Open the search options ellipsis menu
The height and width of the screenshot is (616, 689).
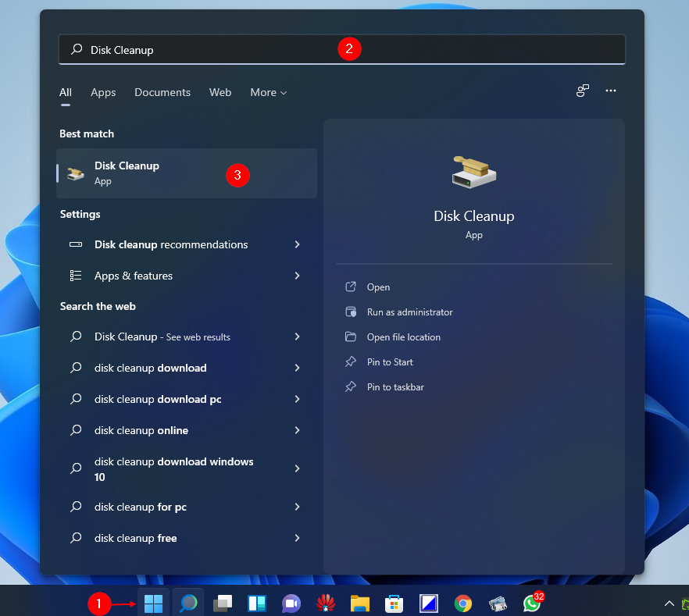611,91
